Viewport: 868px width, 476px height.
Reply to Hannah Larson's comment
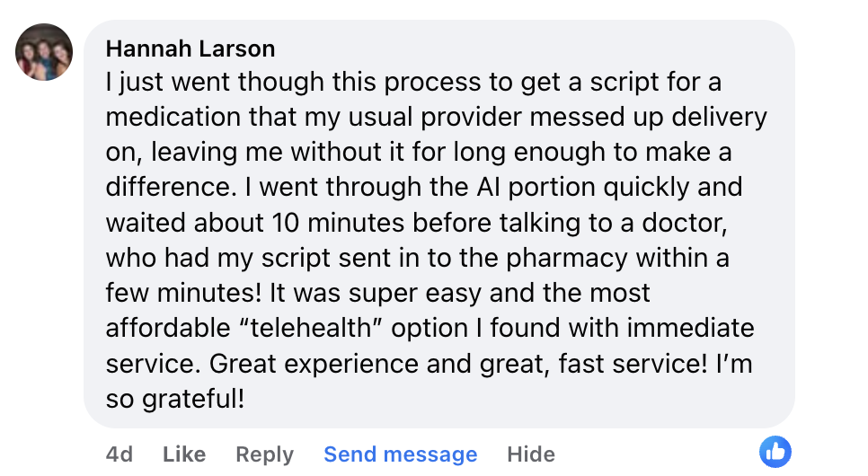[x=264, y=454]
